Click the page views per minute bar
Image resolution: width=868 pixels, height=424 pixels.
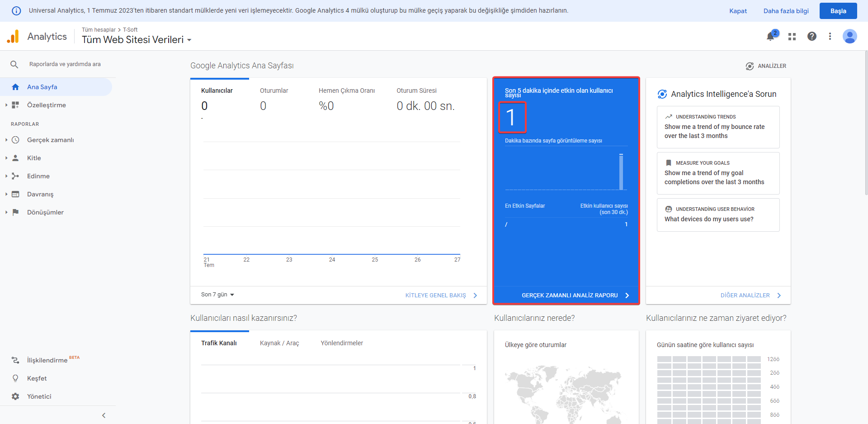(621, 172)
